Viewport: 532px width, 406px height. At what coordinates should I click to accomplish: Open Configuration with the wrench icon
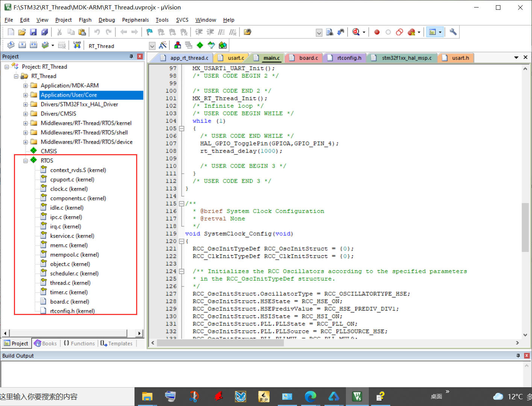453,32
